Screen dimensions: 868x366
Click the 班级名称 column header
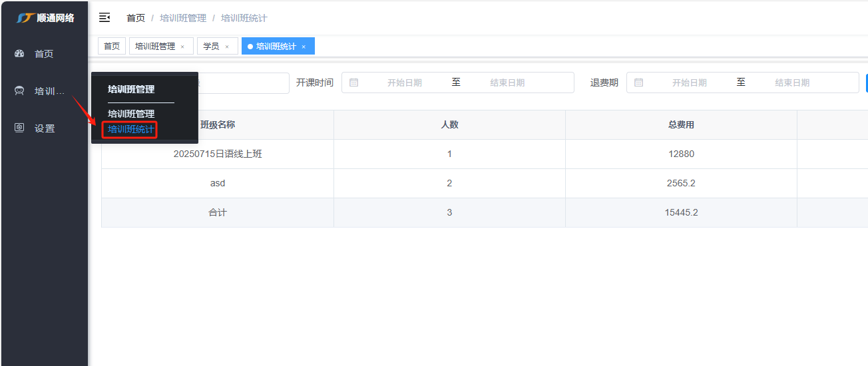[x=218, y=124]
